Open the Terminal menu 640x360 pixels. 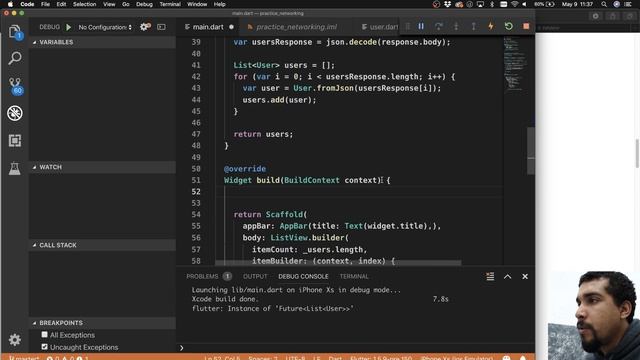point(170,4)
